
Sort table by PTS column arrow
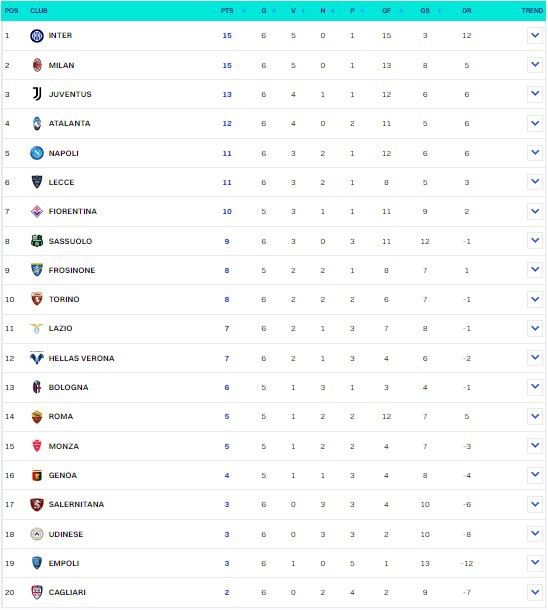click(x=244, y=11)
